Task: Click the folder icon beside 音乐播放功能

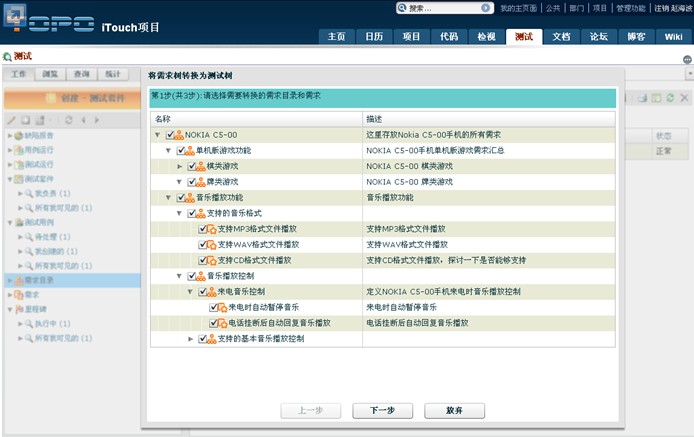Action: [190, 198]
